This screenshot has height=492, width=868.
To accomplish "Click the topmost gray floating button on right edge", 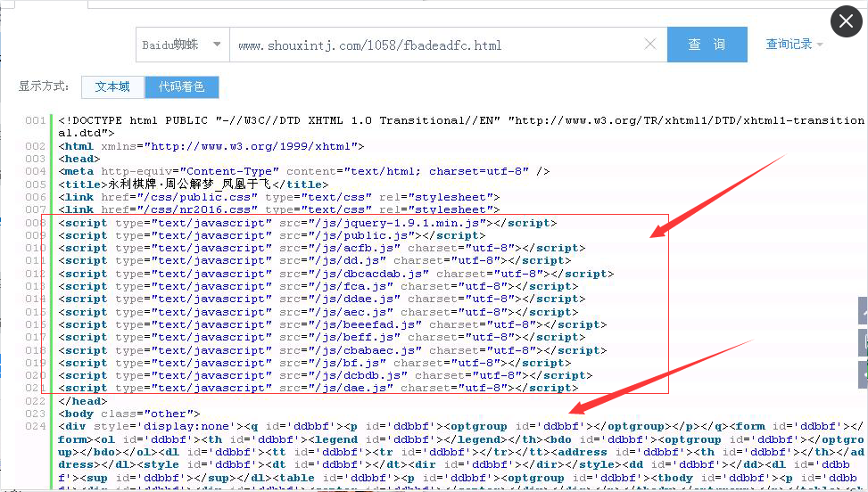I will click(x=863, y=311).
